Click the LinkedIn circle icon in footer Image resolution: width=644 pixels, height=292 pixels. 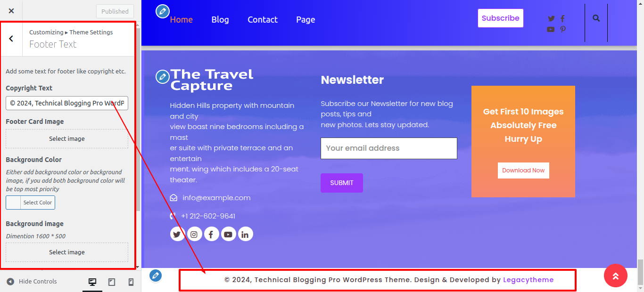coord(245,234)
